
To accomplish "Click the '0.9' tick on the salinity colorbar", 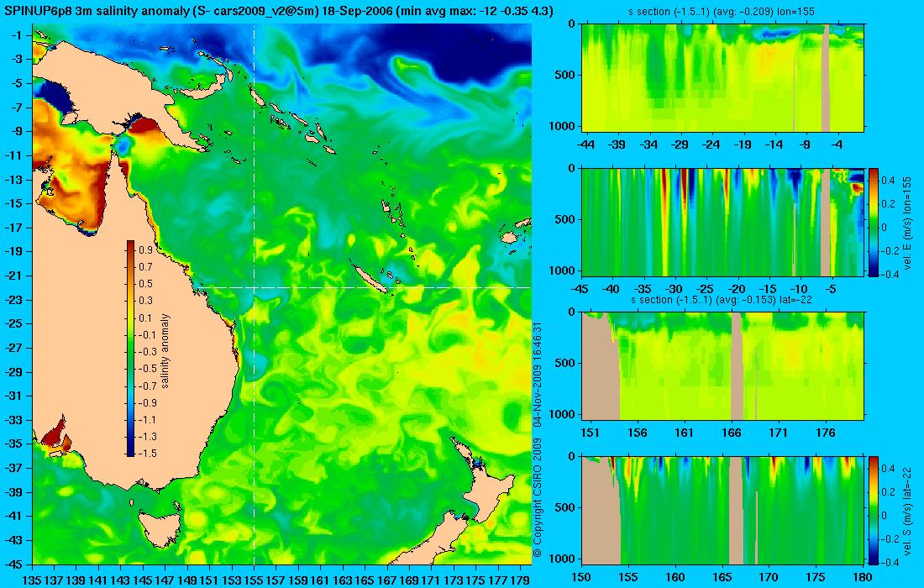I will coord(145,249).
